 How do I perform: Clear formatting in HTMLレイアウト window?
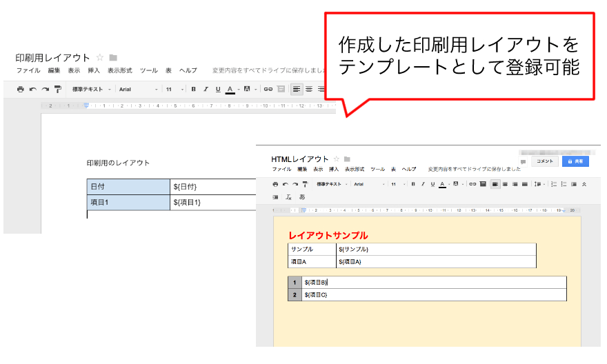click(x=288, y=197)
